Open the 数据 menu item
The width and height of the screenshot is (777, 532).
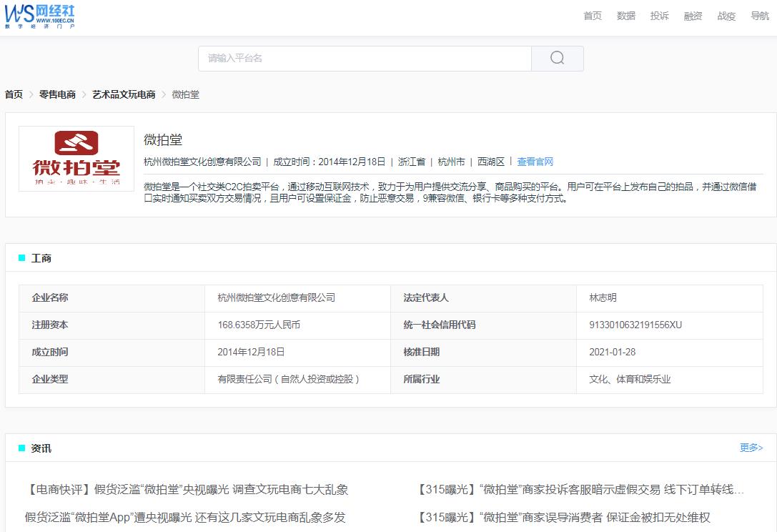pos(625,16)
